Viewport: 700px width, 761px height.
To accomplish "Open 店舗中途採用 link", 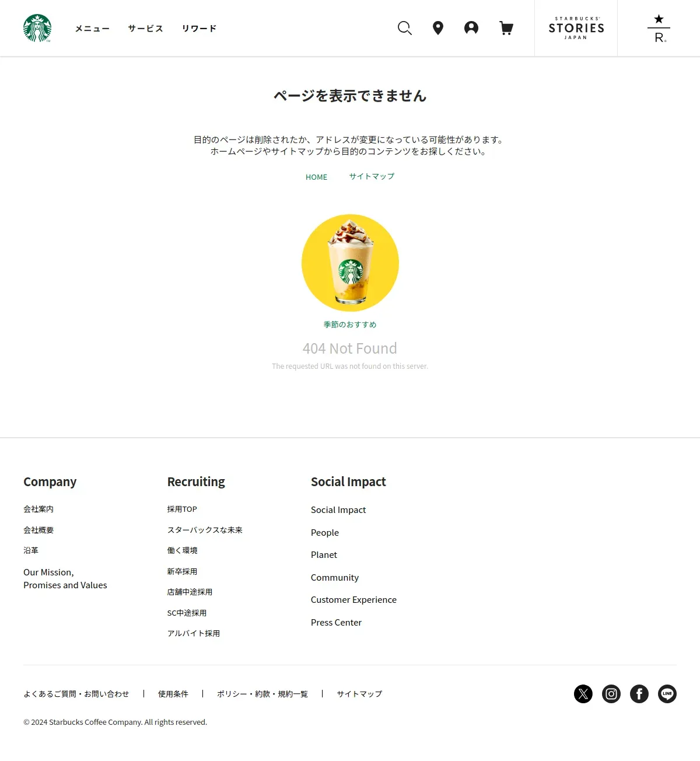I will [x=190, y=592].
